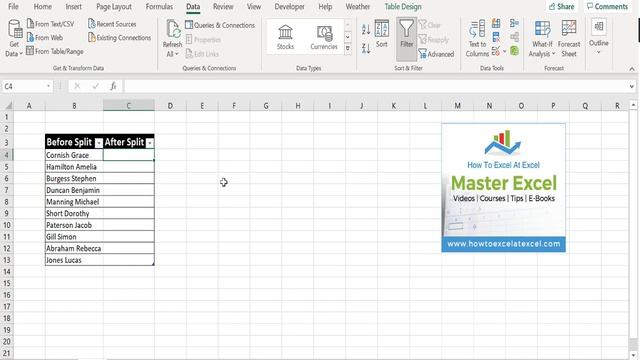
Task: Import data From Text/CSV
Action: click(x=51, y=24)
